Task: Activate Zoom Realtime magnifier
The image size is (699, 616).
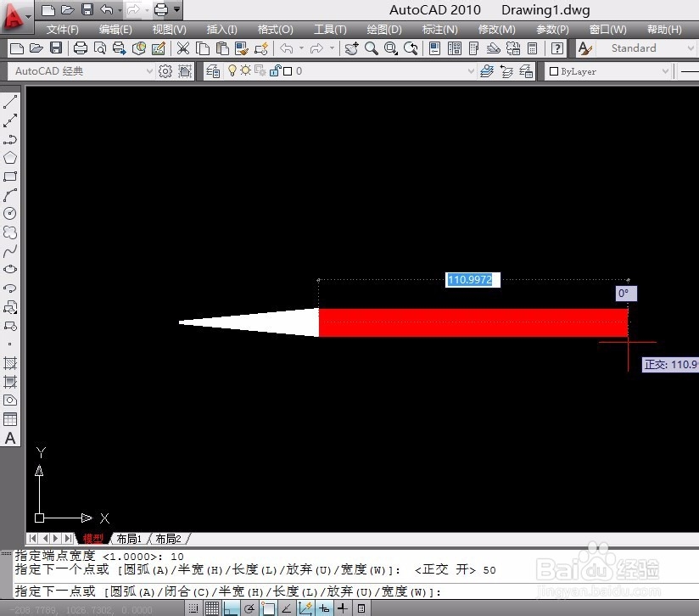Action: click(371, 48)
